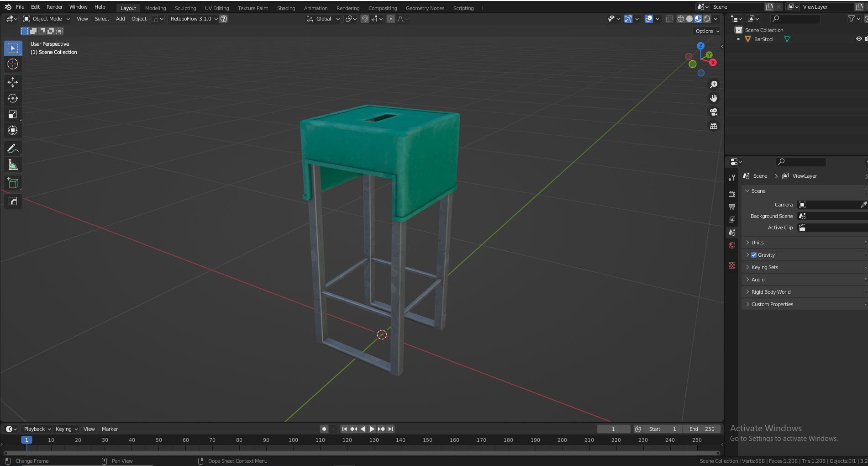Jump to the timeline end frame
The image size is (868, 466).
point(390,429)
